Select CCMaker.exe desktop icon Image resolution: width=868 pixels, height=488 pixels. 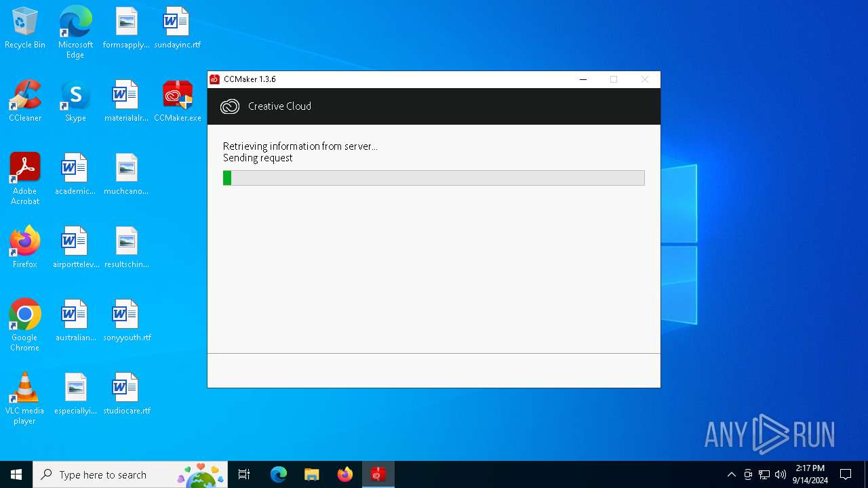[178, 101]
